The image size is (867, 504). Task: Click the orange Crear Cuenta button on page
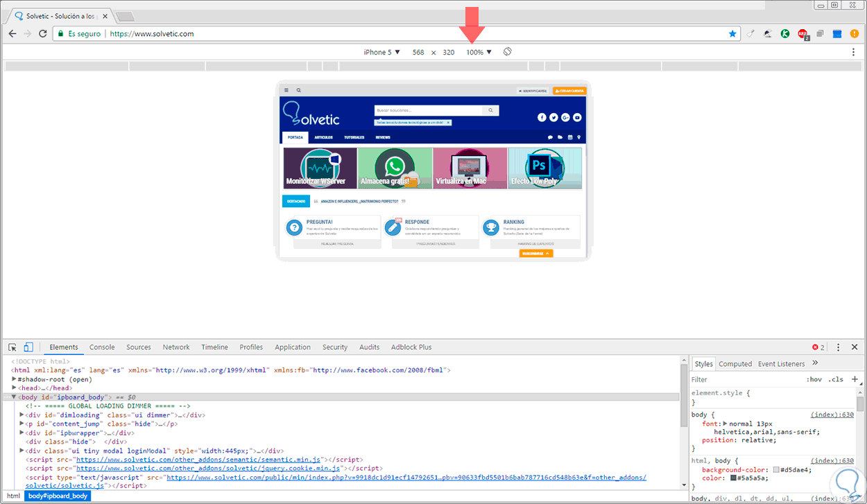click(569, 91)
